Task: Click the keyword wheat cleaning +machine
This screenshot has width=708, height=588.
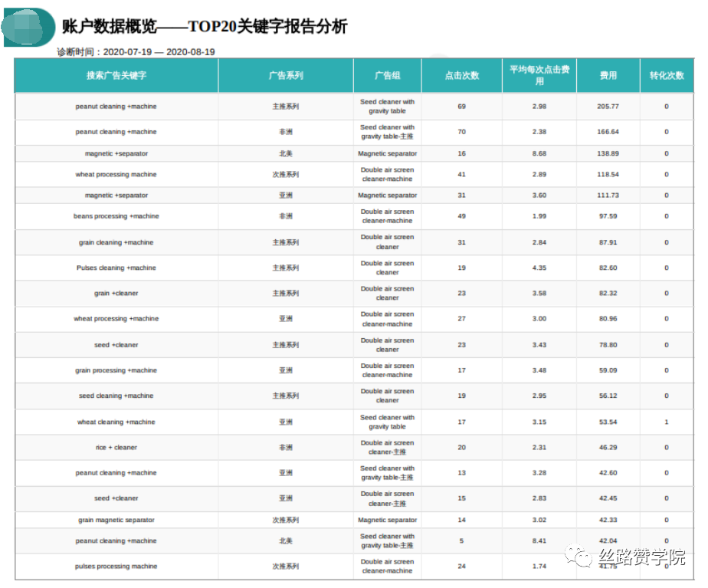Action: click(x=116, y=422)
